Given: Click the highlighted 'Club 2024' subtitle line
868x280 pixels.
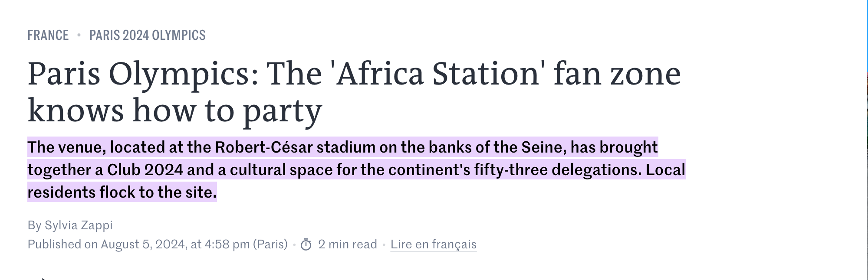Looking at the screenshot, I should 356,169.
